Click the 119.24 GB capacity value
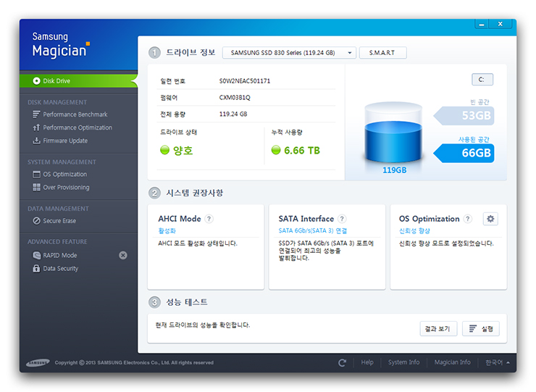 233,114
